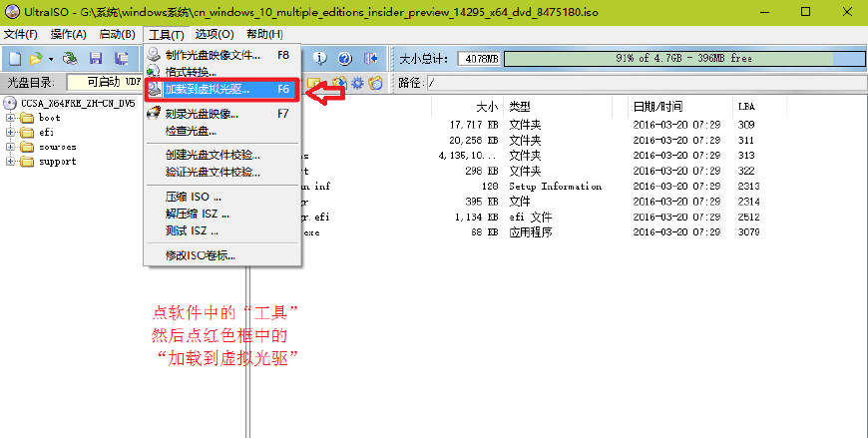Open the 帮助(H) menu

click(x=264, y=34)
